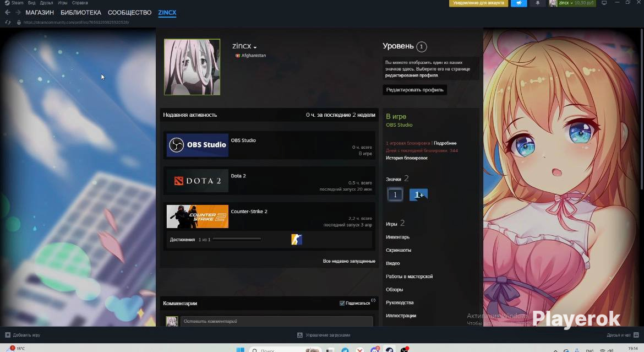Click the zincx profile avatar image
Screen dimensions: 644x352
[x=192, y=67]
